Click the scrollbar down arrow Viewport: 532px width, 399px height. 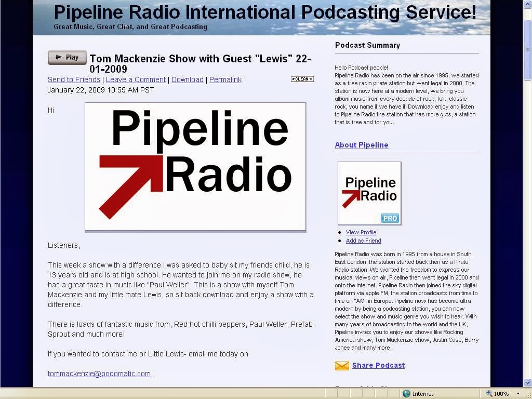click(x=528, y=382)
